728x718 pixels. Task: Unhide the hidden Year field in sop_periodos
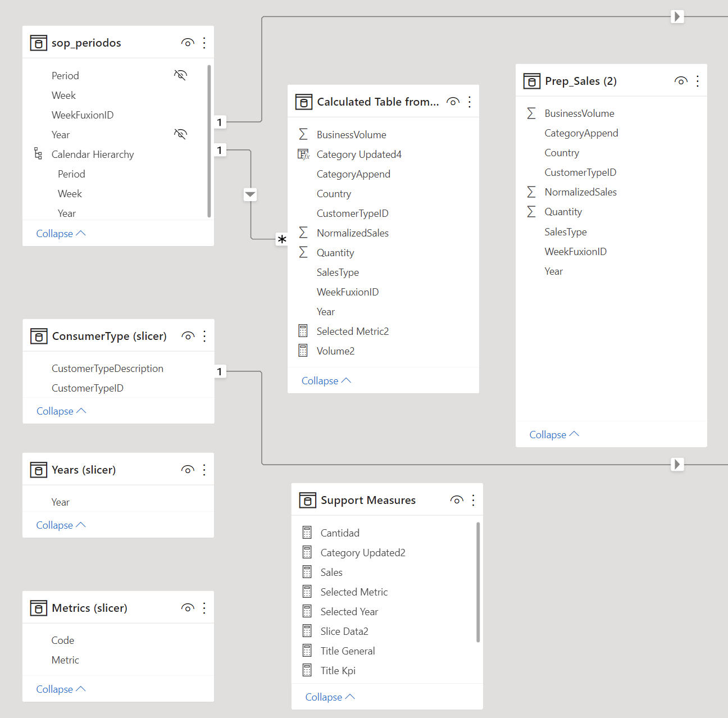click(180, 134)
